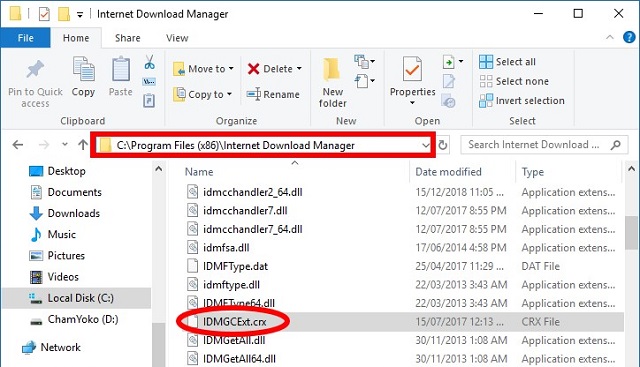Click file list scroll up arrow
640x367 pixels.
click(631, 169)
